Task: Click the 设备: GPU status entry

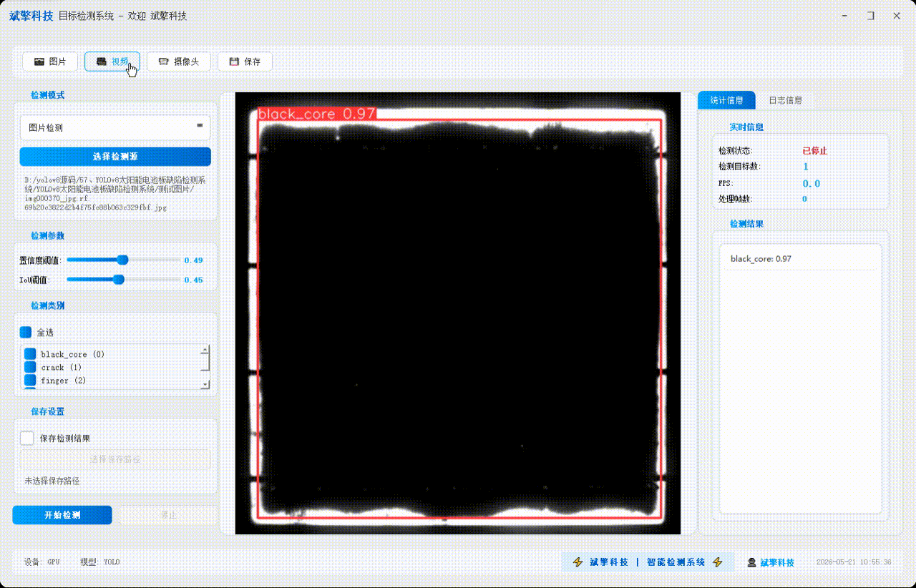Action: coord(42,562)
